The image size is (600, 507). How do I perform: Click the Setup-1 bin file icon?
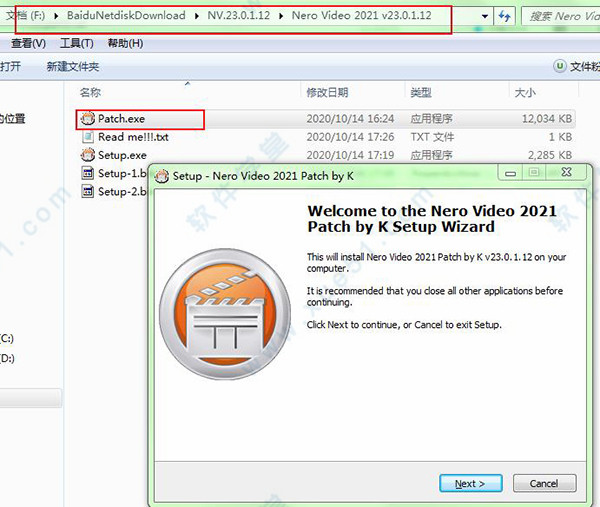pos(88,173)
